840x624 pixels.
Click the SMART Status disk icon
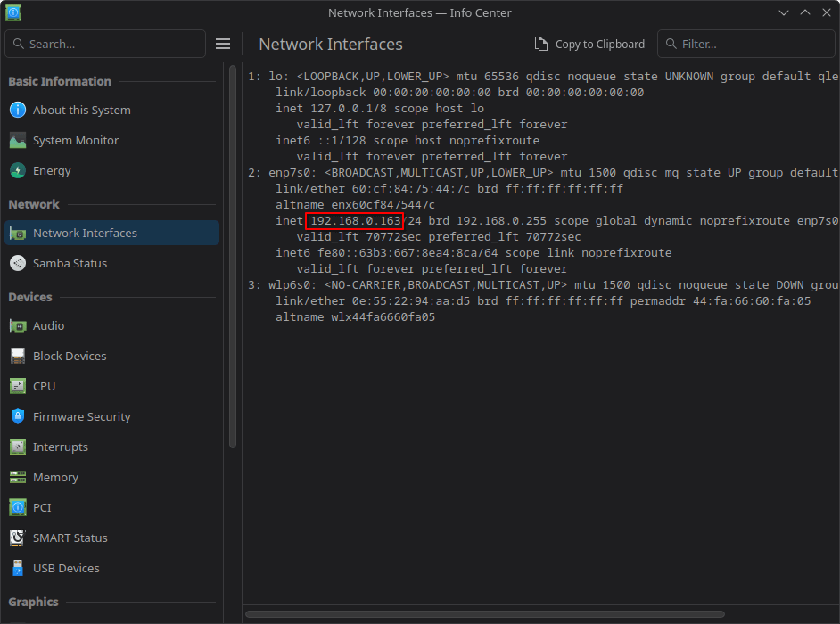click(x=18, y=538)
